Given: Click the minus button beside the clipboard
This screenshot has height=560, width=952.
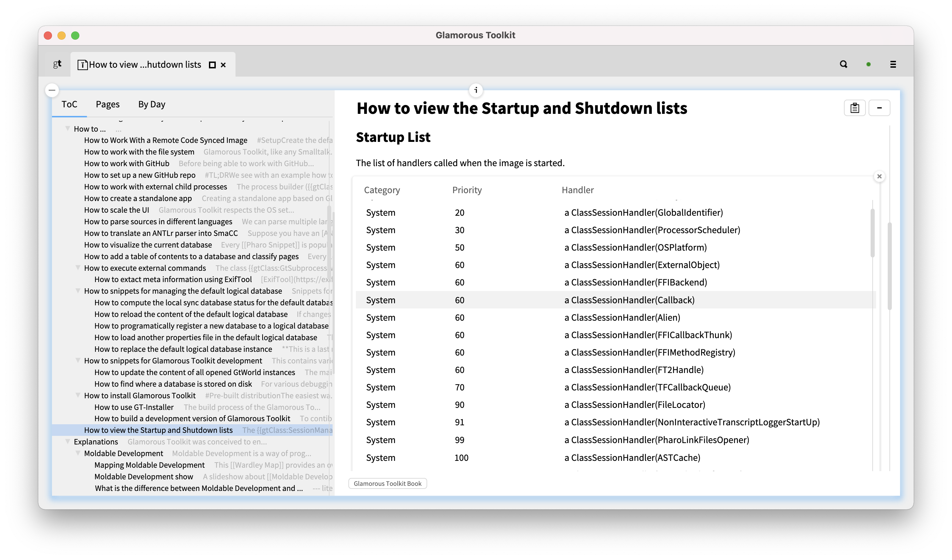Looking at the screenshot, I should coord(879,108).
